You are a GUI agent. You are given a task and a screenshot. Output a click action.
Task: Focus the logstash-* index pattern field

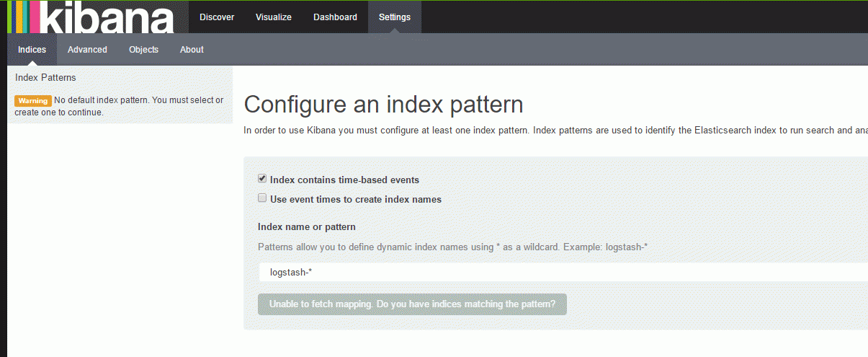coord(563,273)
